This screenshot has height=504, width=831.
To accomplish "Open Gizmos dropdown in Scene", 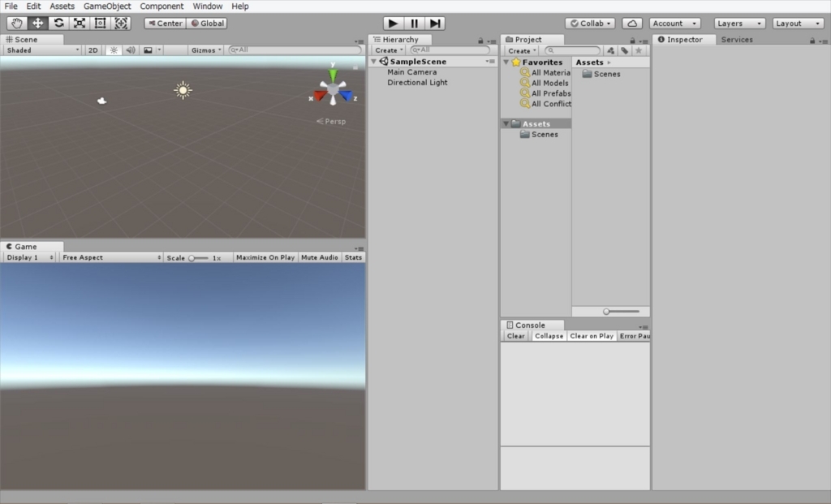I will 205,50.
